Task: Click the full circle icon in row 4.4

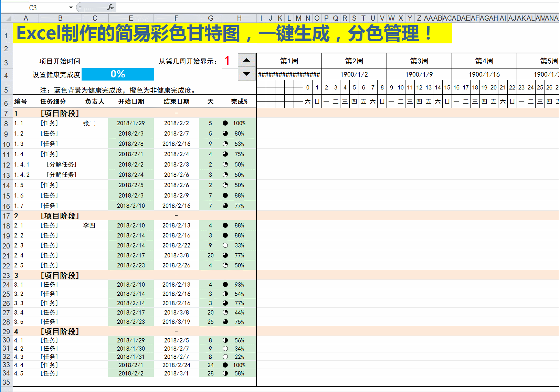Action: (225, 365)
